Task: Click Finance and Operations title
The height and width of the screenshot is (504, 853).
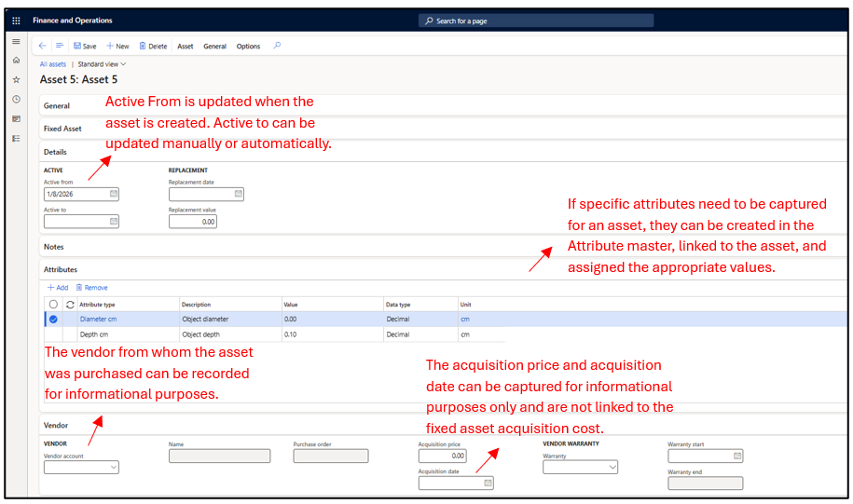Action: pos(73,20)
